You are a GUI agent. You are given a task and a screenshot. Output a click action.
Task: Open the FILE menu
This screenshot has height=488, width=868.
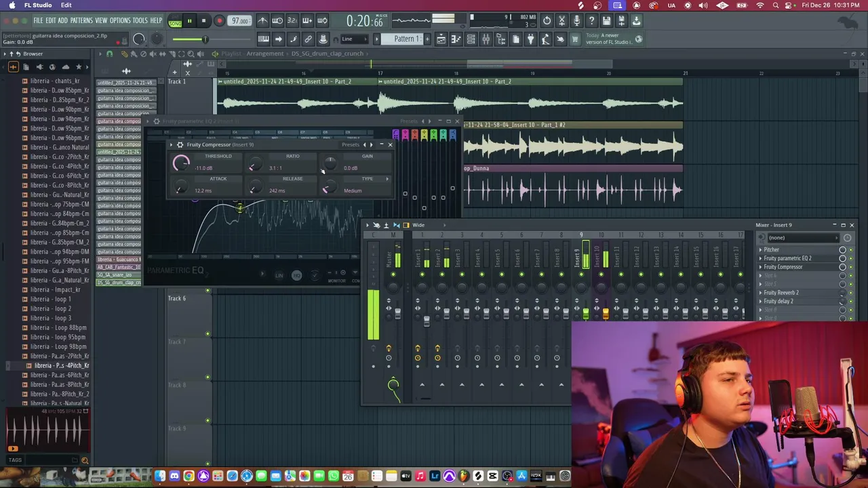click(x=38, y=20)
